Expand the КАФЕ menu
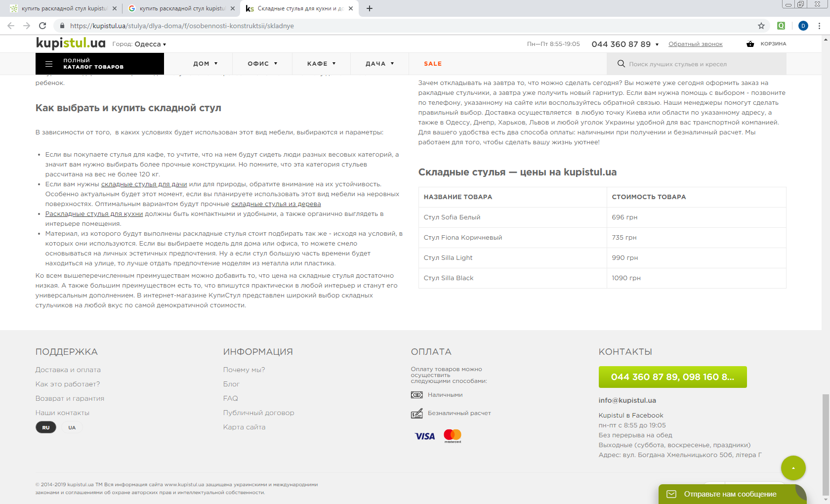 tap(322, 64)
